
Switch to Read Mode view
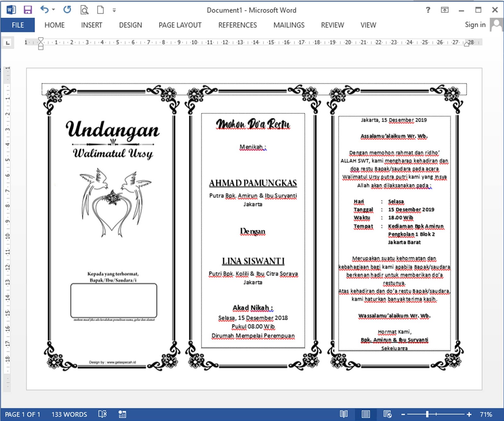coord(344,414)
